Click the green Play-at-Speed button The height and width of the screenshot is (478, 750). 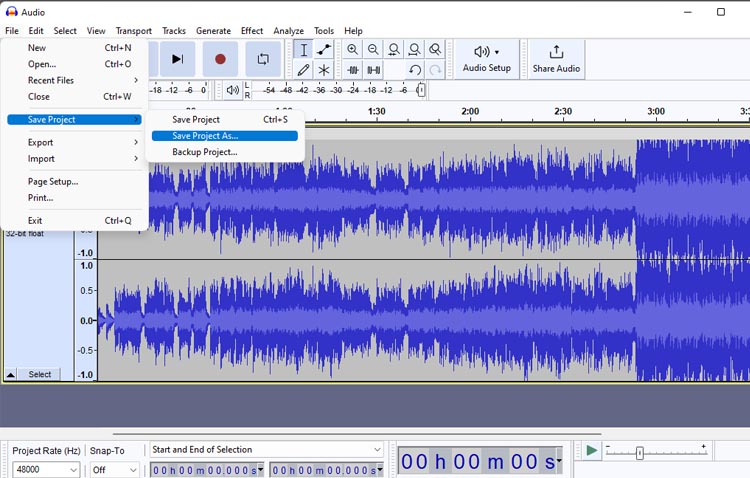(592, 451)
